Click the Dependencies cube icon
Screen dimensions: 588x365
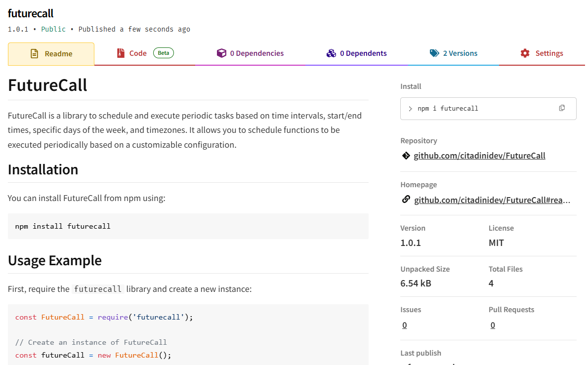221,53
